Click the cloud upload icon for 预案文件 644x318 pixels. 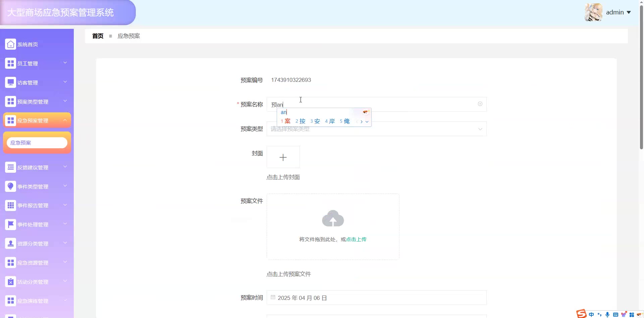333,218
